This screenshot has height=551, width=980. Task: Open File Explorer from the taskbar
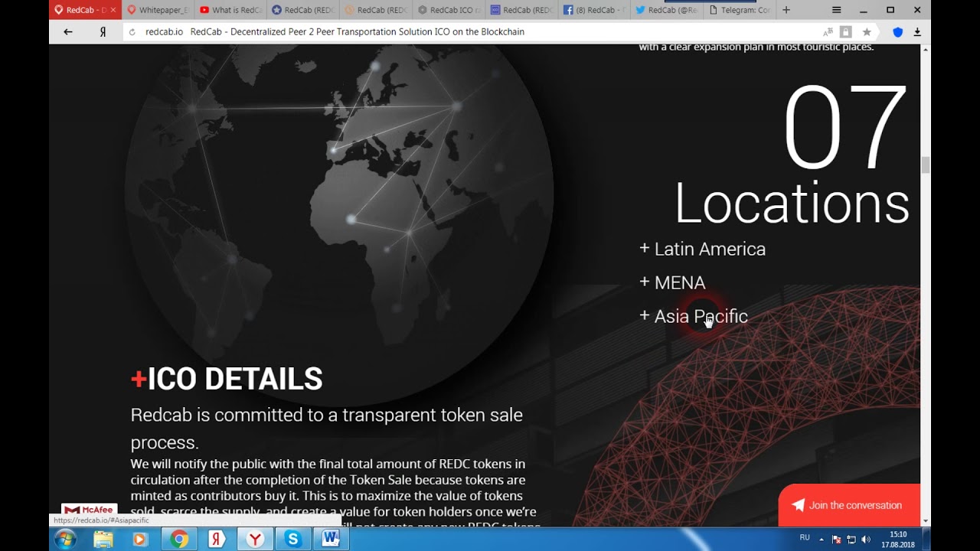(x=103, y=540)
